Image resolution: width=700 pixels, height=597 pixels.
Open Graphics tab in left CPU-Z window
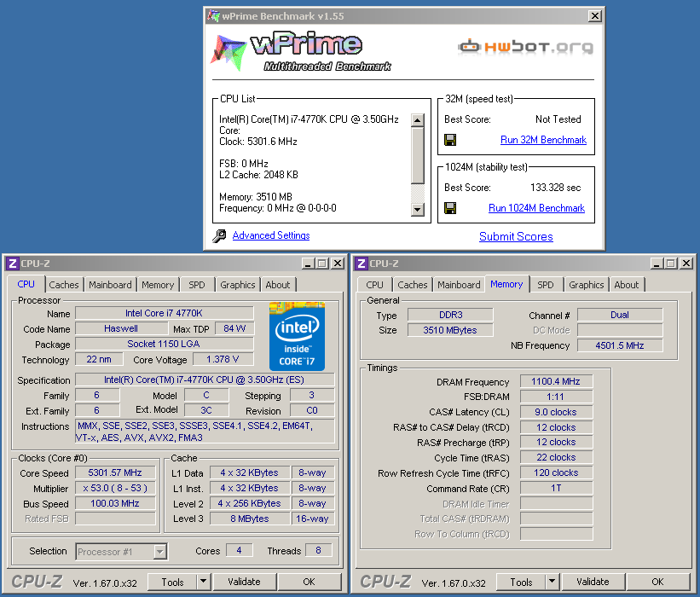pos(238,285)
